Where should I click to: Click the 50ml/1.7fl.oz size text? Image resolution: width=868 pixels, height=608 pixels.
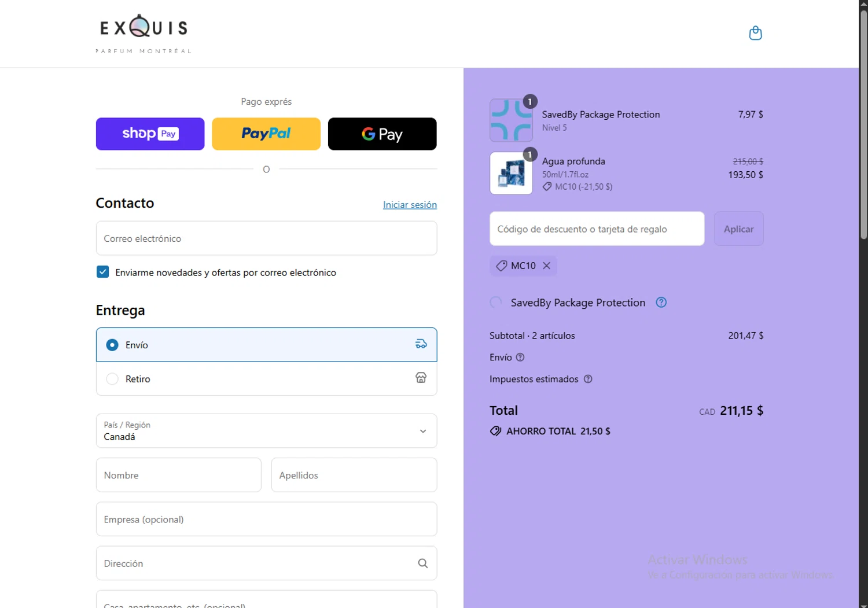click(x=565, y=174)
